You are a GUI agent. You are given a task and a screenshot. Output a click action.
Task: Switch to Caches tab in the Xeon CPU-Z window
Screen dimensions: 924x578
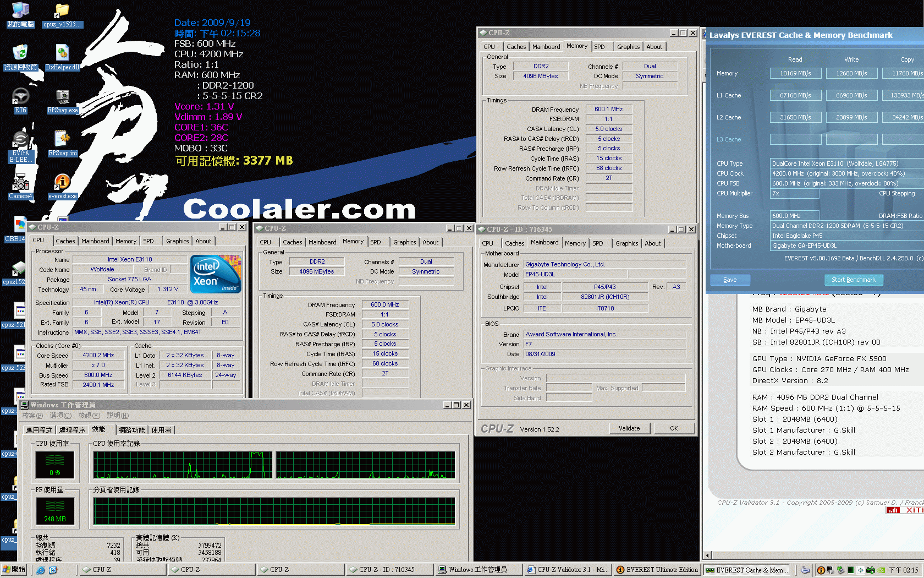(65, 241)
